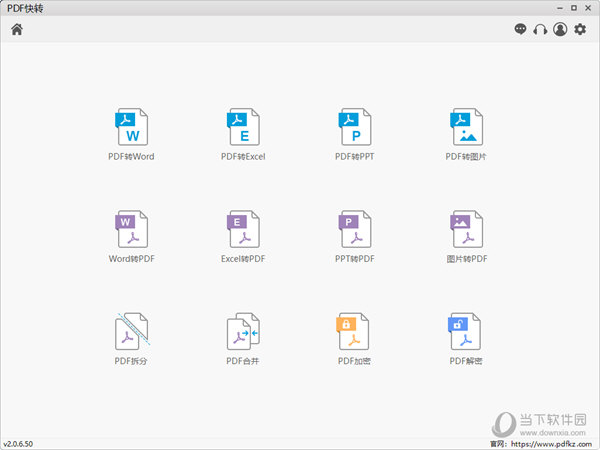Click the PDF解密 text label
This screenshot has width=600, height=450.
pyautogui.click(x=466, y=361)
